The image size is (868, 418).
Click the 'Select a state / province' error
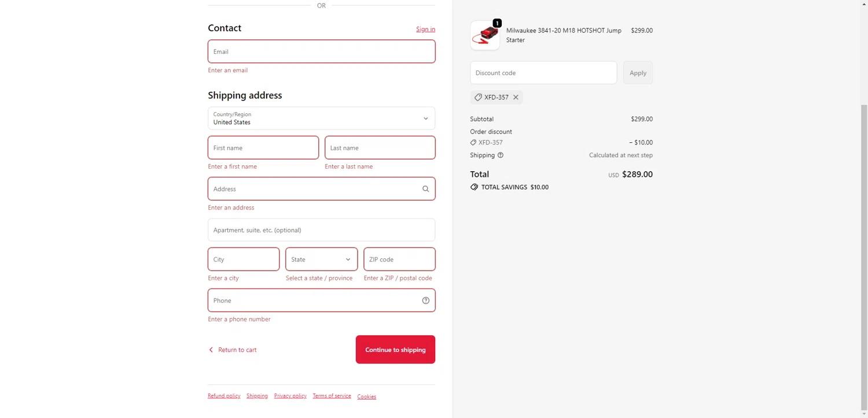tap(319, 278)
